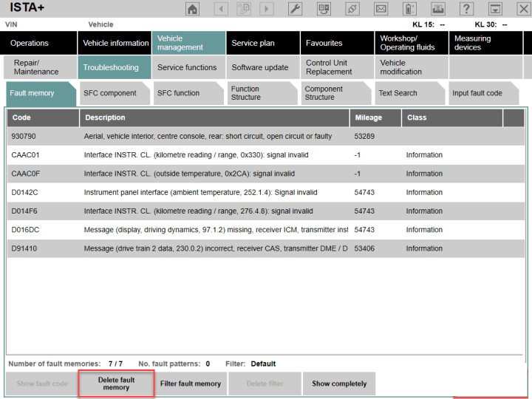Sort by the Class column header
This screenshot has width=532, height=399.
click(x=452, y=117)
